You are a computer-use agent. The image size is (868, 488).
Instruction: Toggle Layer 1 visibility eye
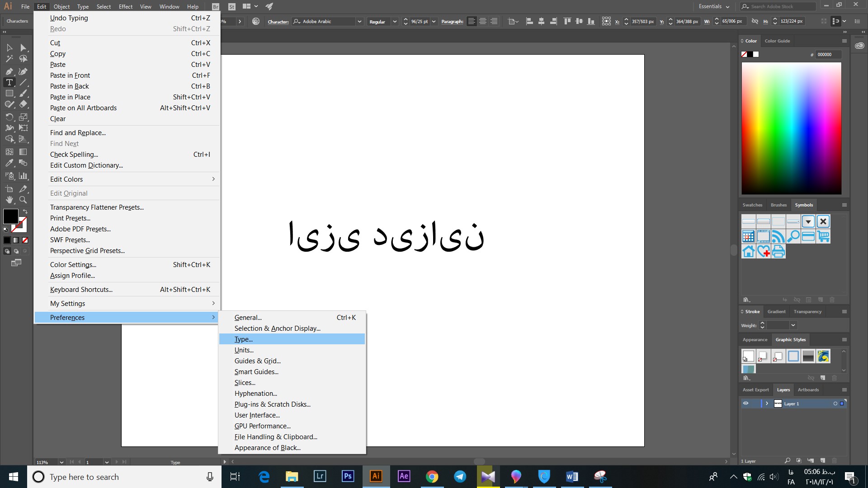pyautogui.click(x=745, y=404)
